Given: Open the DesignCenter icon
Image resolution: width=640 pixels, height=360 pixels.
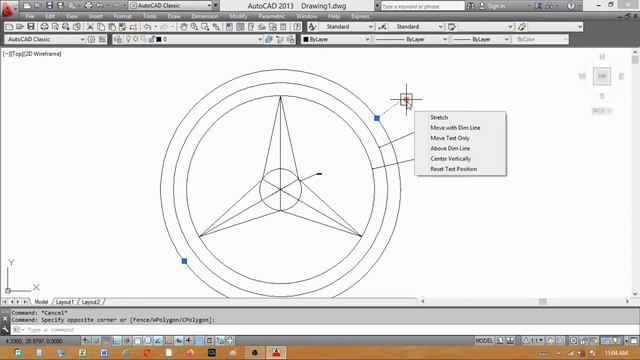Looking at the screenshot, I should pos(240,27).
